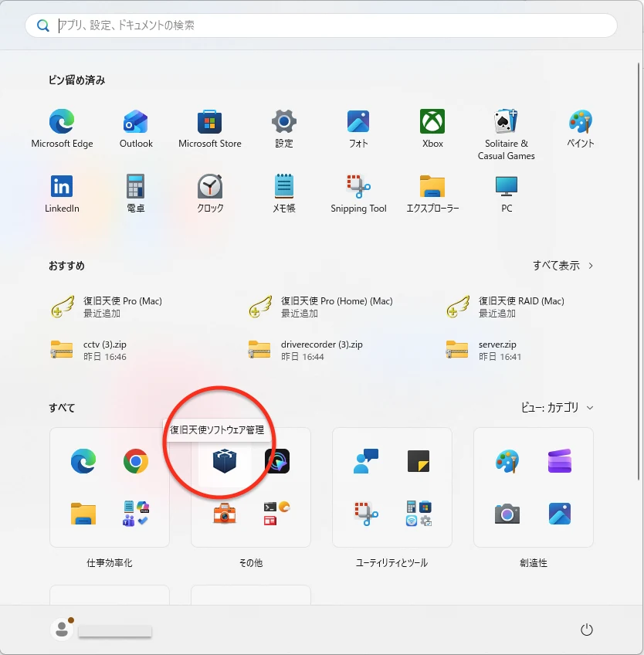The height and width of the screenshot is (655, 644).
Task: Launch Snipping Tool from pinned
Action: click(x=358, y=193)
